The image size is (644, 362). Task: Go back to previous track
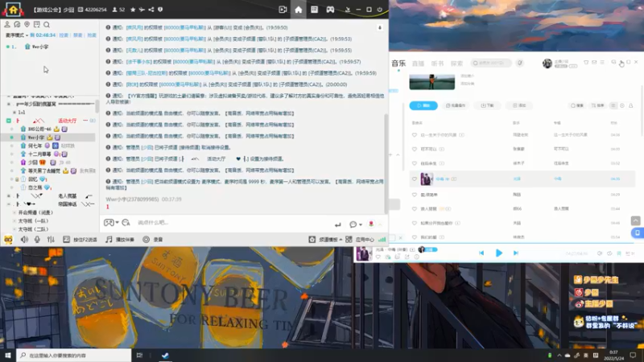click(481, 253)
